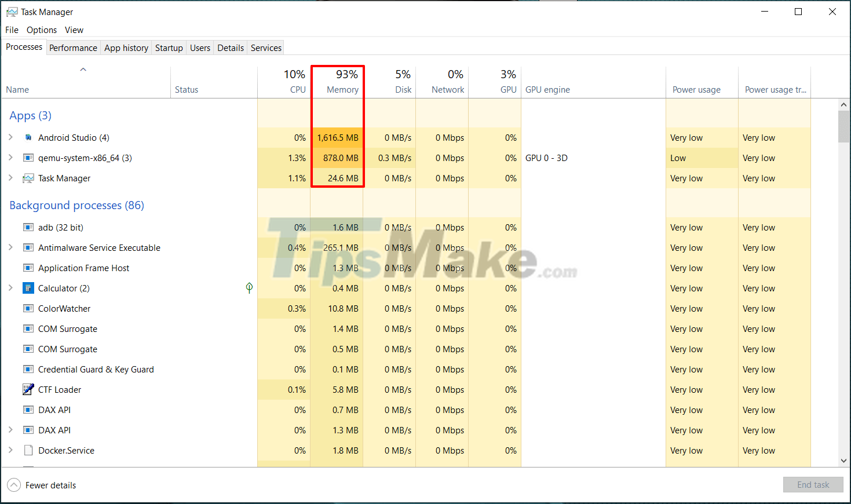Switch to the Performance tab
851x504 pixels.
click(73, 48)
